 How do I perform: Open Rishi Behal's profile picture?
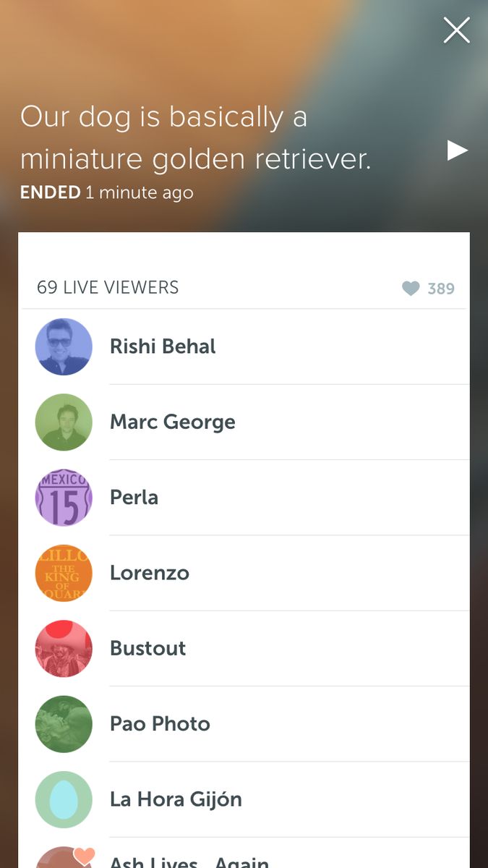coord(64,346)
